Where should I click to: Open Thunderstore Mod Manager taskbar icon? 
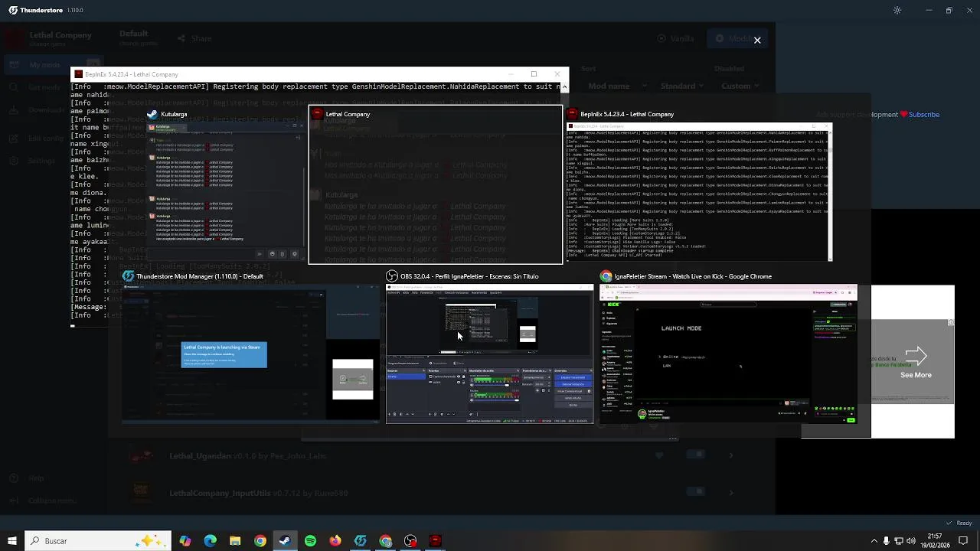(x=361, y=541)
